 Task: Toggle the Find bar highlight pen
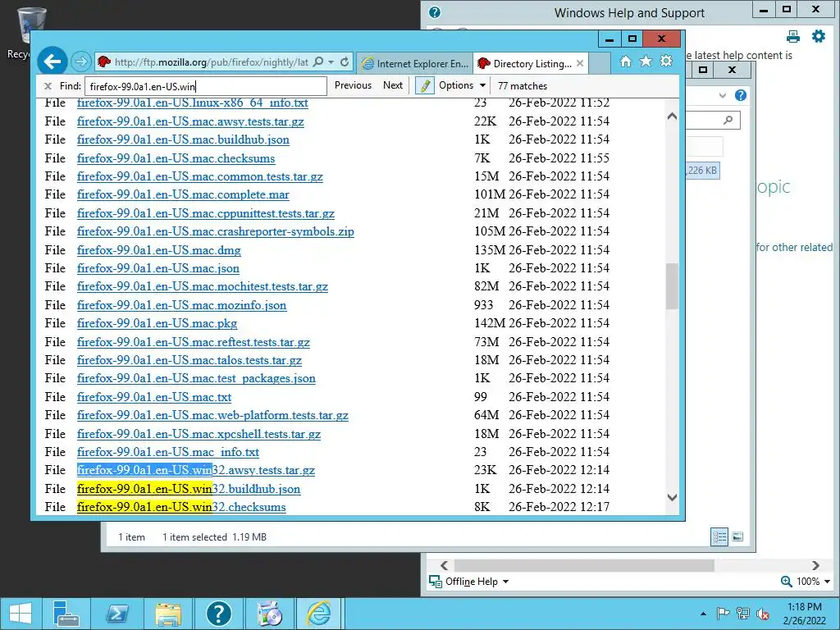425,85
